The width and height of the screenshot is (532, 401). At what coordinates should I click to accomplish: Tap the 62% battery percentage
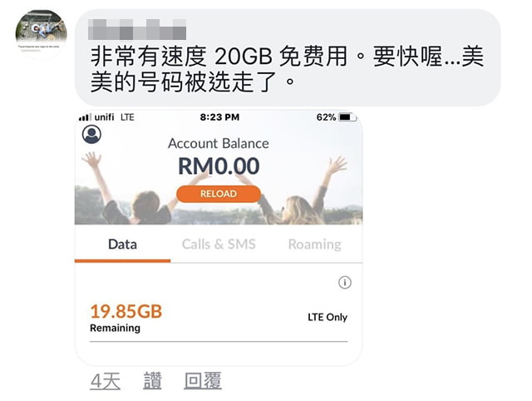click(x=326, y=117)
